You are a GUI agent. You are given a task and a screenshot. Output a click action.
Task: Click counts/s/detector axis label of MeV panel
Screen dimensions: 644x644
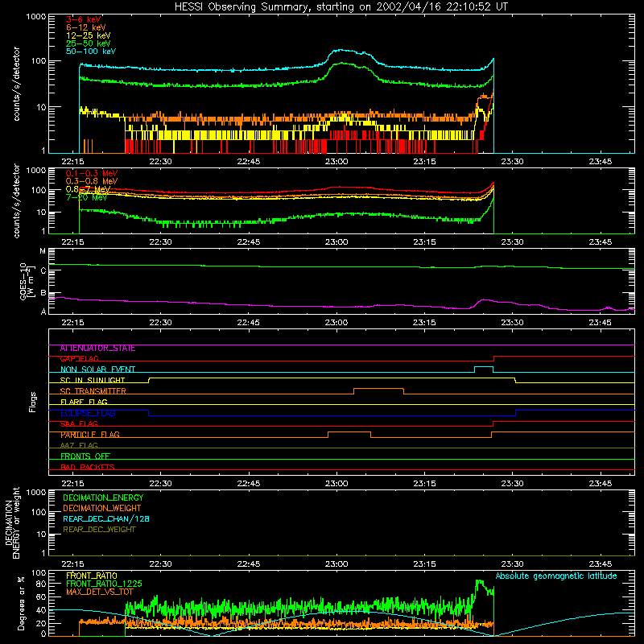coord(16,200)
